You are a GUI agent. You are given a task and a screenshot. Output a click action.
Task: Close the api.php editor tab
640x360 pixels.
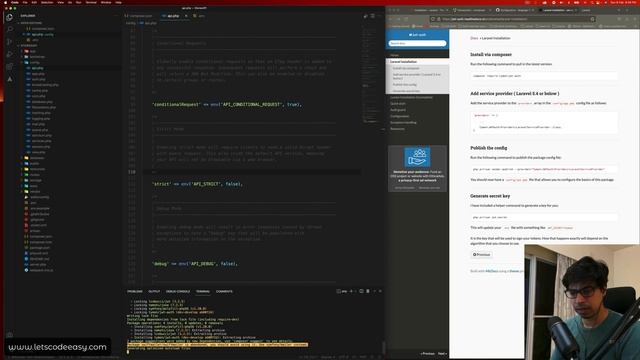(186, 16)
